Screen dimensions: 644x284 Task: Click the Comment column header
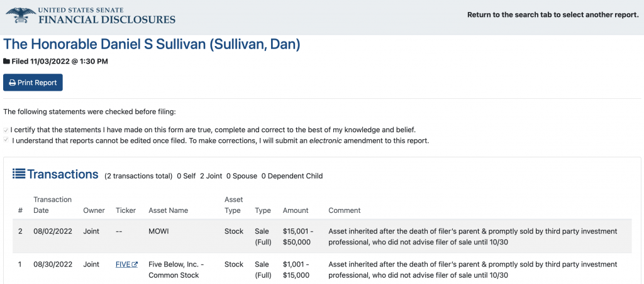coord(344,210)
